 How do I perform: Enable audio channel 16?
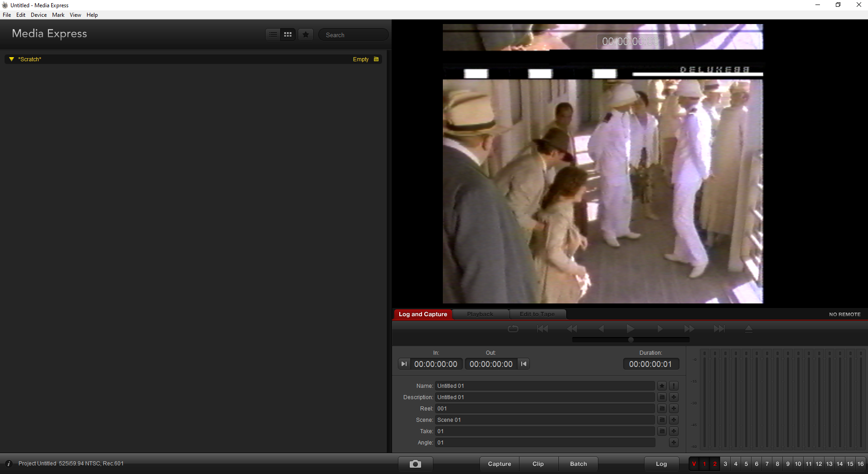click(x=860, y=464)
